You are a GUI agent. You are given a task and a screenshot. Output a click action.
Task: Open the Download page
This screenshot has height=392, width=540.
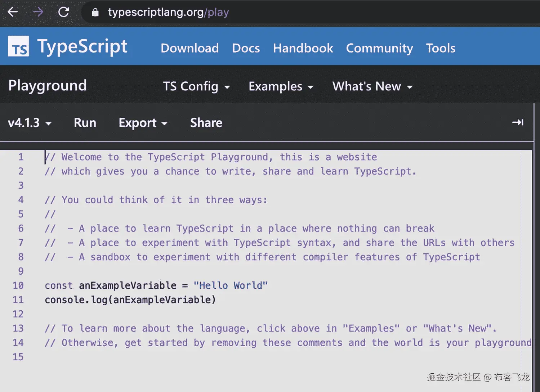(189, 48)
